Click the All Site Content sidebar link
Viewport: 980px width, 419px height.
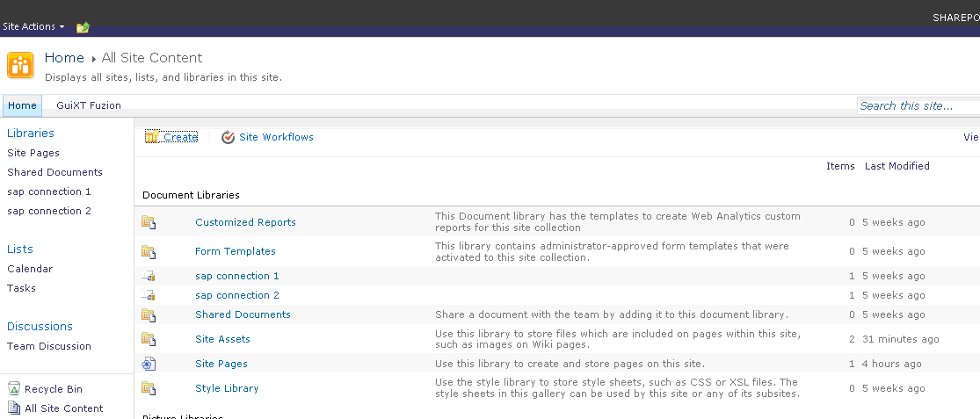pyautogui.click(x=64, y=409)
